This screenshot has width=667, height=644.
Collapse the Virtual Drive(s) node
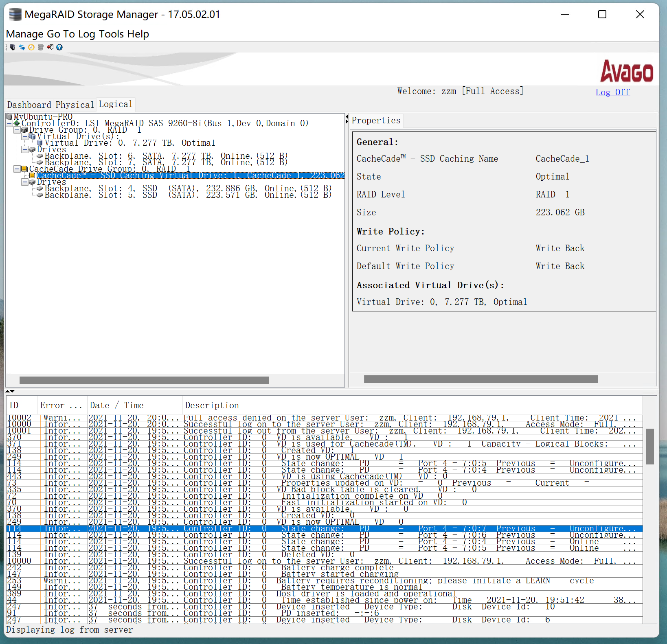point(24,136)
